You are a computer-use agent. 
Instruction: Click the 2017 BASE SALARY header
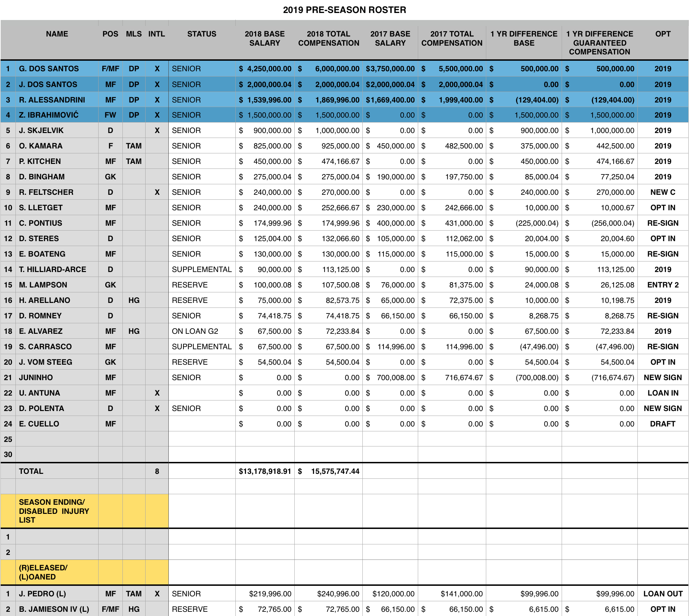(x=390, y=39)
